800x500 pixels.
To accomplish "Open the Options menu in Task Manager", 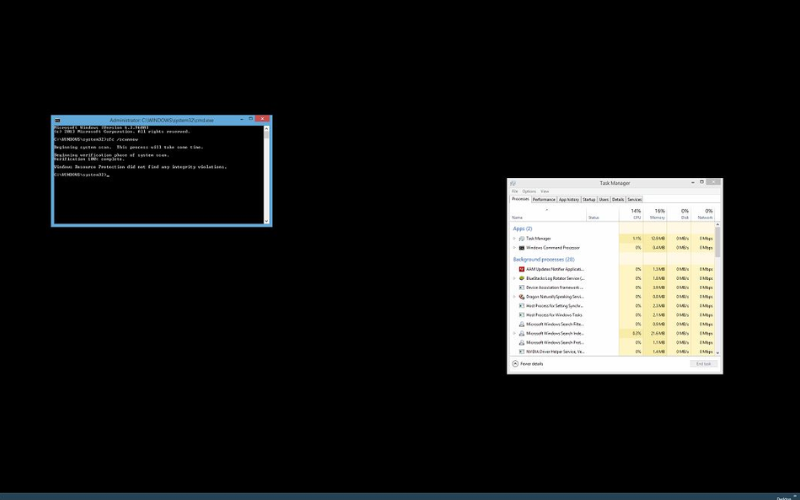I will (529, 191).
